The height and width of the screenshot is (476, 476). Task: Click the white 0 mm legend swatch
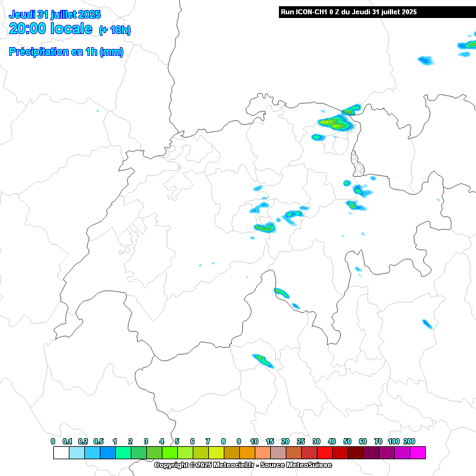61,452
